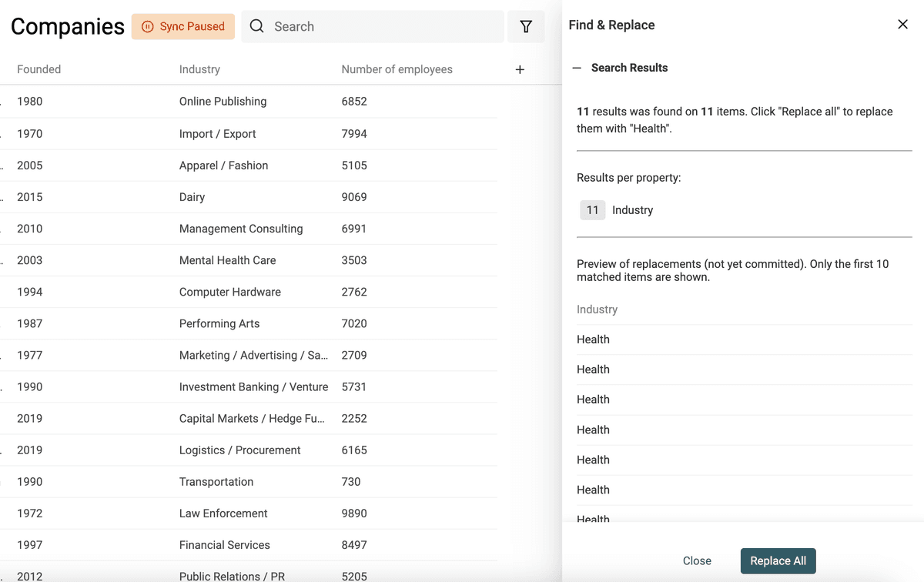Click employee count 2762
Screen dimensions: 924x582
354,292
